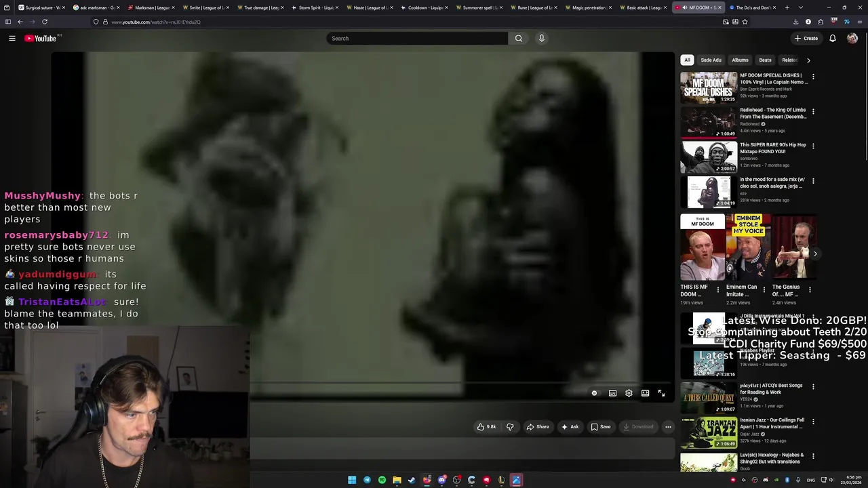Open the three-dot more actions under the video

(668, 427)
